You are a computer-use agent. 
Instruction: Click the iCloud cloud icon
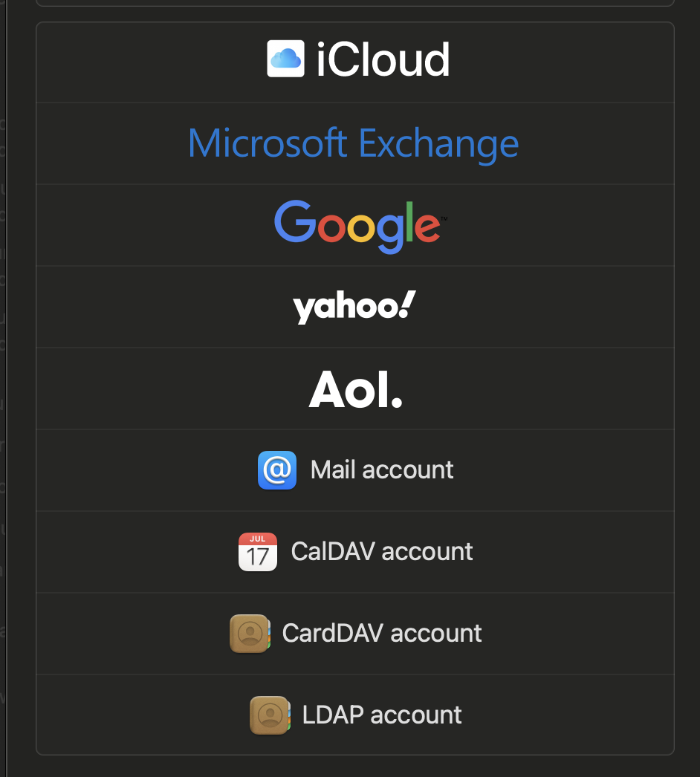coord(285,59)
